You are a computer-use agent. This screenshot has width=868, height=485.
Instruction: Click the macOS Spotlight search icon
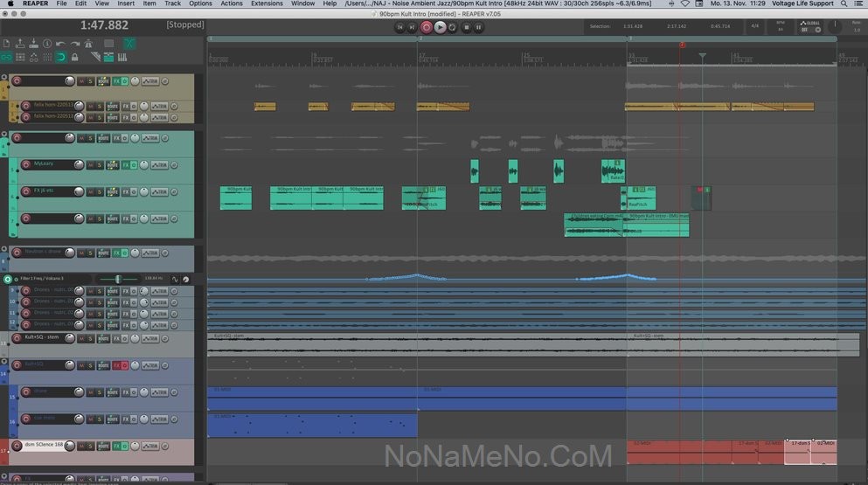pos(843,3)
